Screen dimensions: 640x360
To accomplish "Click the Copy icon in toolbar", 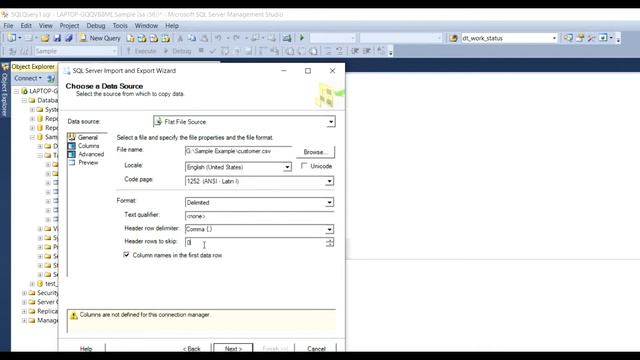I will tap(192, 38).
